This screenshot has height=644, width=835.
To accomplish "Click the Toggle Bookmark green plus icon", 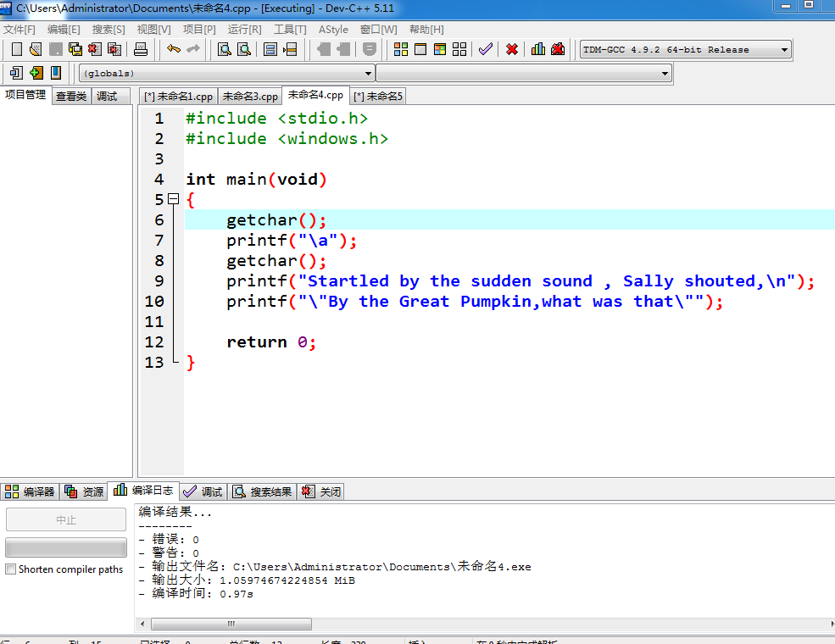I will (36, 73).
